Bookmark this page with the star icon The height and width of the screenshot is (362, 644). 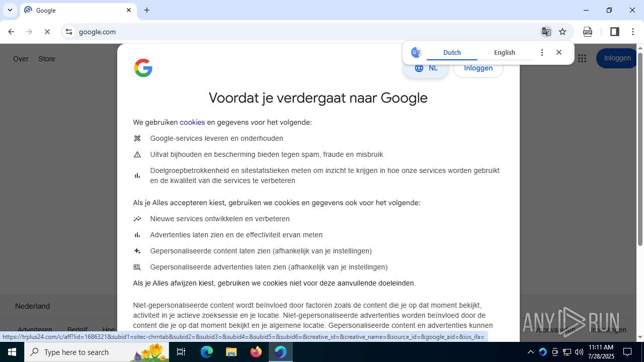pyautogui.click(x=562, y=32)
